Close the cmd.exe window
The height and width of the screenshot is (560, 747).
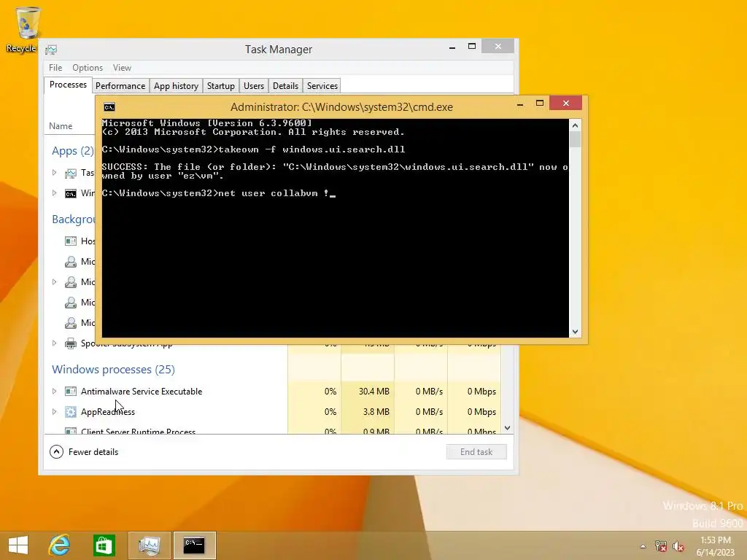(565, 103)
